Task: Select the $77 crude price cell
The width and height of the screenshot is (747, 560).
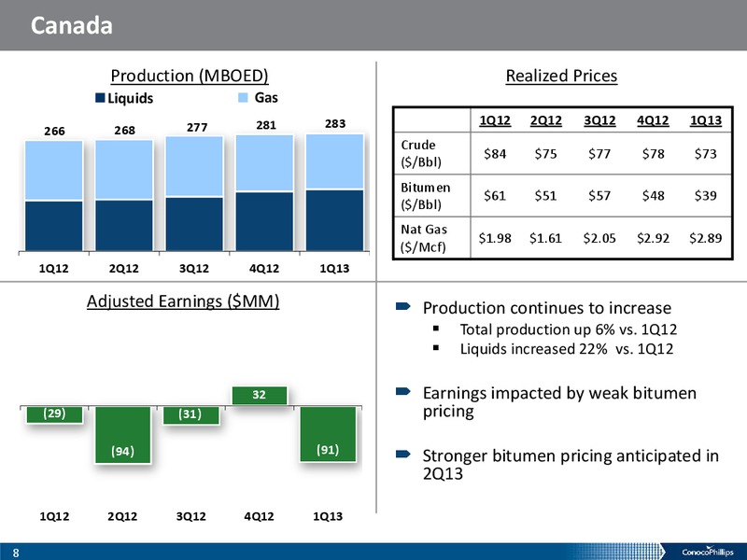Action: click(599, 154)
